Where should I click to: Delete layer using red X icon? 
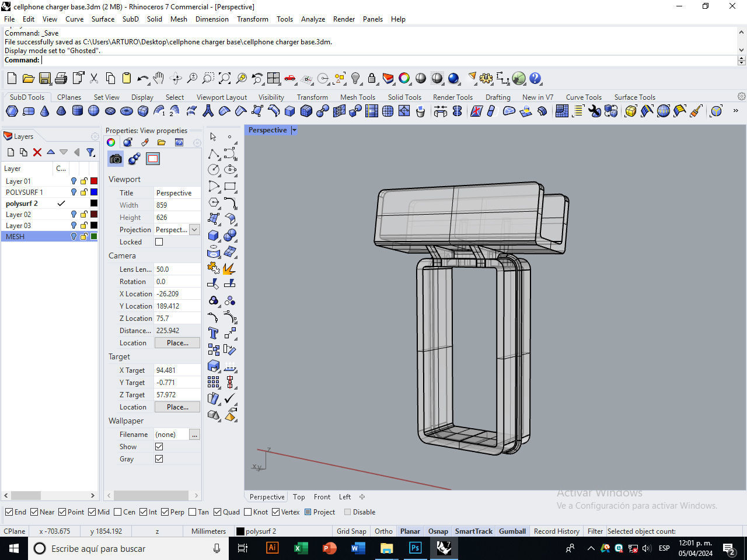click(37, 152)
